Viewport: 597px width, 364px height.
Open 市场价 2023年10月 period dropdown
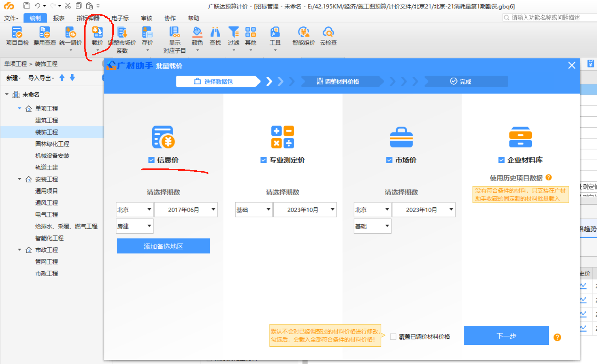[x=424, y=210]
